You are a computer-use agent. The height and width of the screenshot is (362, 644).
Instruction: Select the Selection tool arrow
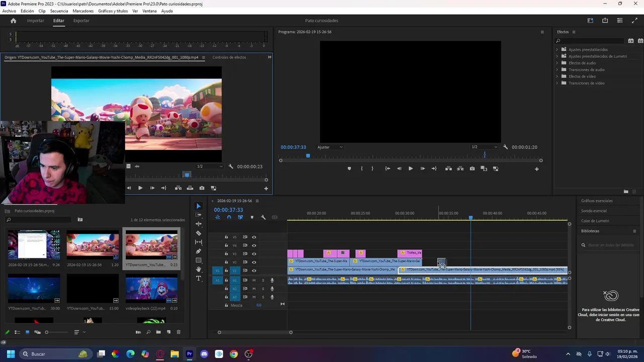(x=198, y=206)
